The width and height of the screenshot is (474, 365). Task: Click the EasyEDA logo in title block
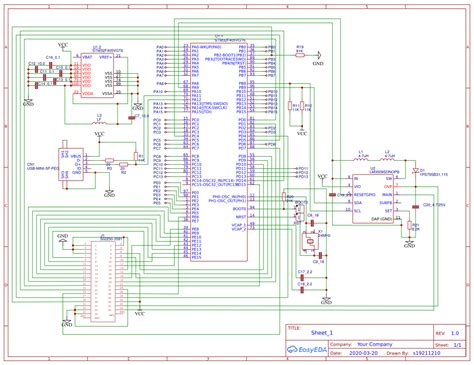pyautogui.click(x=307, y=350)
